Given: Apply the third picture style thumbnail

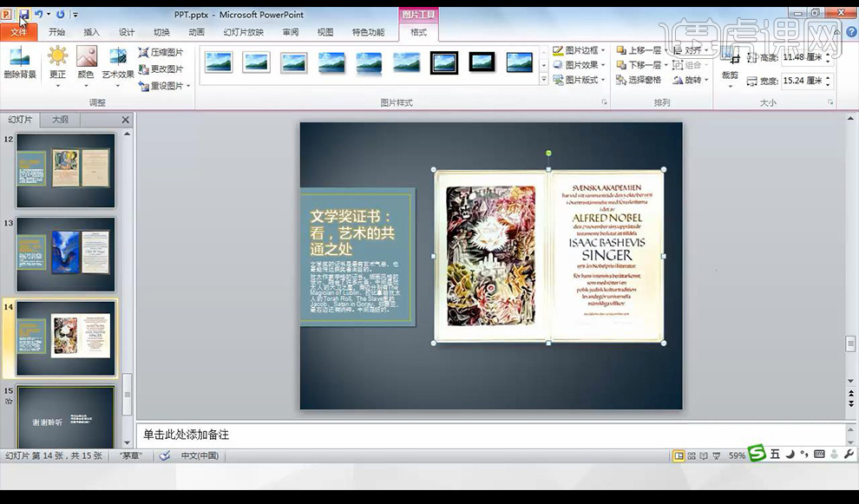Looking at the screenshot, I should pos(293,62).
